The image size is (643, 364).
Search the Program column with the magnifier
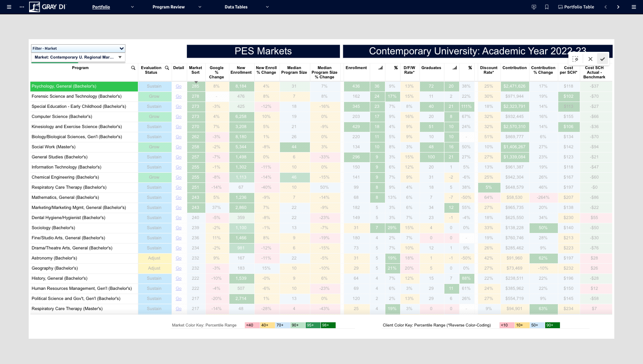pos(133,68)
